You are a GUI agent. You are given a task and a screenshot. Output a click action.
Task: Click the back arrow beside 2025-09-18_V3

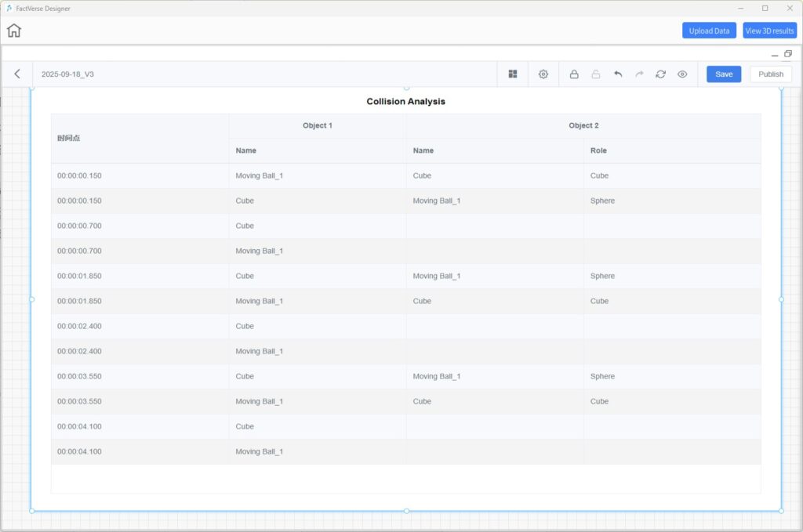[17, 74]
